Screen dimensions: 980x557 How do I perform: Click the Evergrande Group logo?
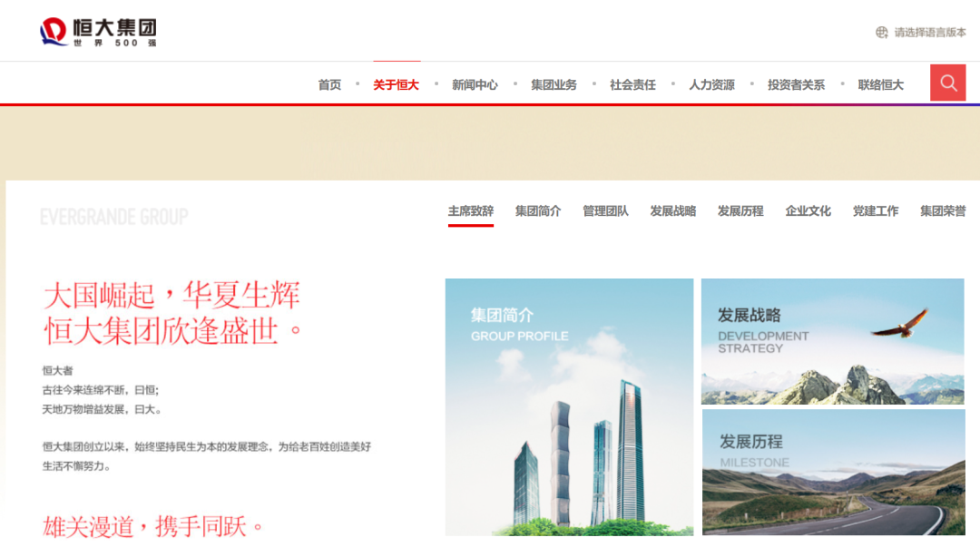coord(98,32)
